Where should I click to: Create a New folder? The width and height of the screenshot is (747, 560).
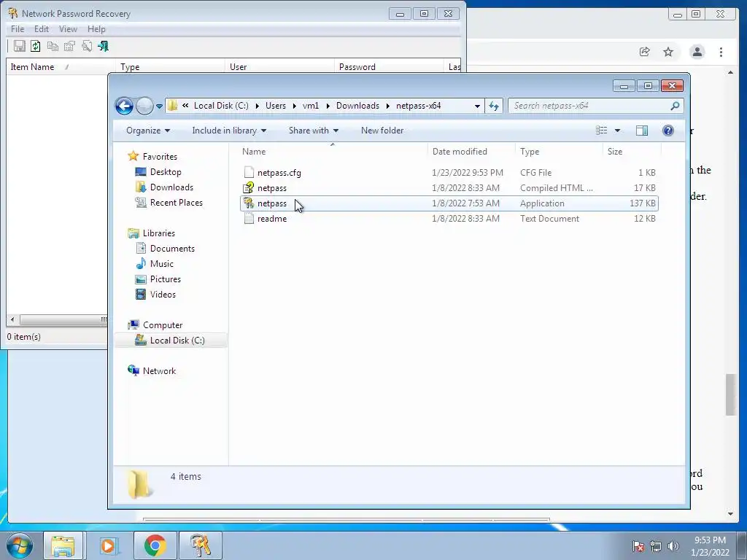click(x=382, y=131)
